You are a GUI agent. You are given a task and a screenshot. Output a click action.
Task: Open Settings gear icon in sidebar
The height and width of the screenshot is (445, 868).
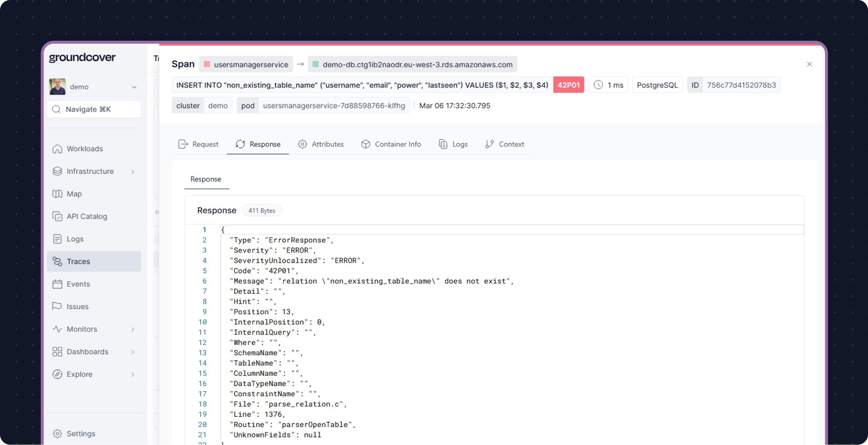coord(57,433)
